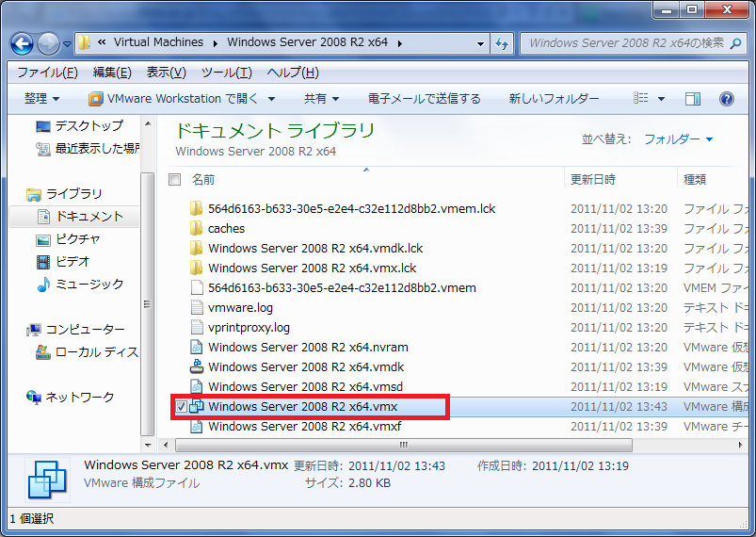Select the folder name caches
Viewport: 756px width, 537px height.
tap(226, 228)
